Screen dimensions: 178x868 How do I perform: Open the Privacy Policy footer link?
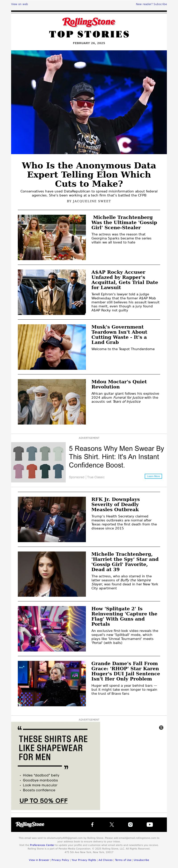pos(60,860)
